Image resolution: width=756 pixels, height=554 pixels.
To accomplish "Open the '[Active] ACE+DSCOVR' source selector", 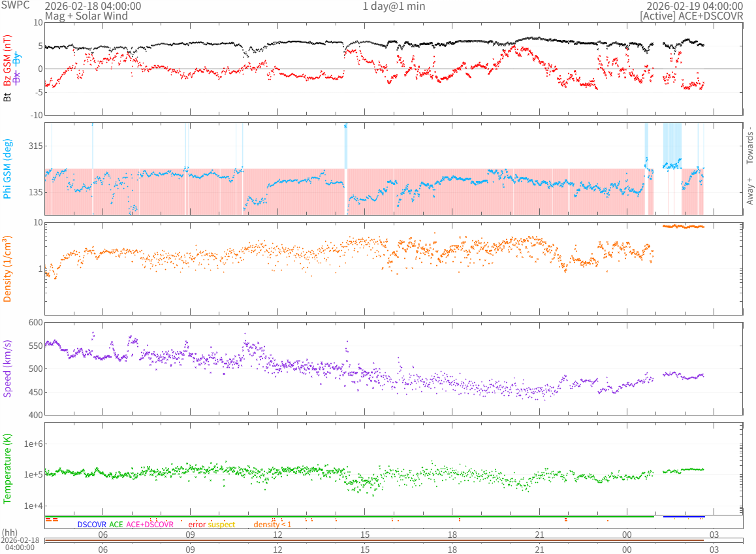I will pos(691,16).
